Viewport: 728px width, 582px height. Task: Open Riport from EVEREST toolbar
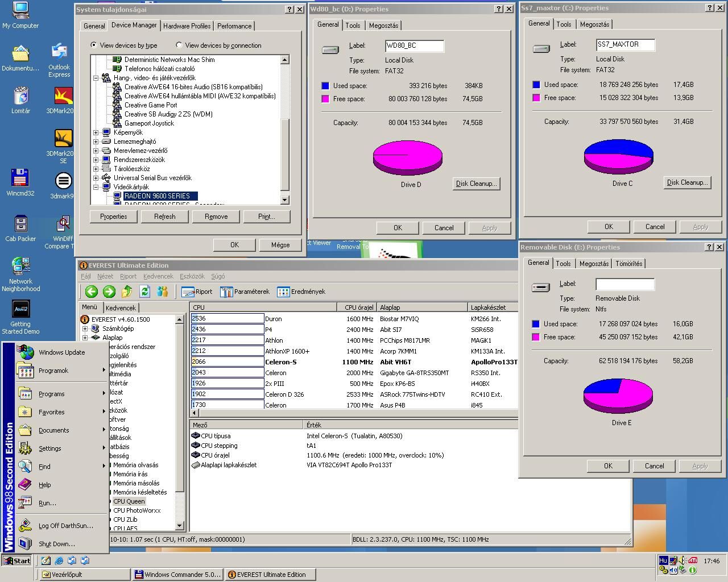point(197,292)
